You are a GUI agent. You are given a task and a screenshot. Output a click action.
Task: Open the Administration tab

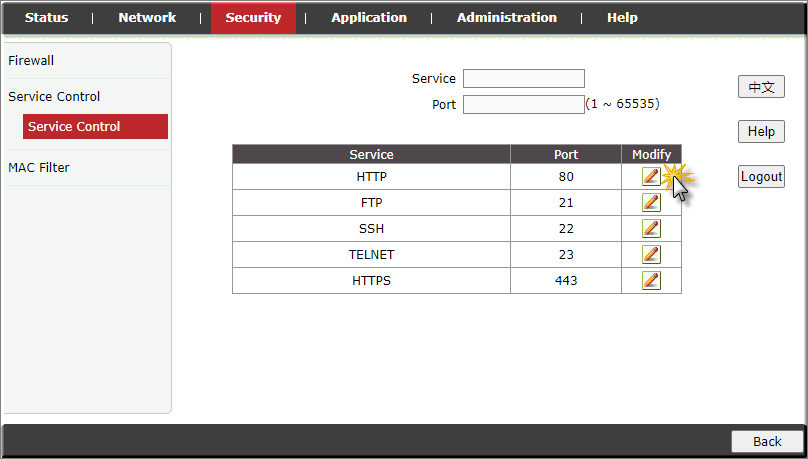pos(507,18)
